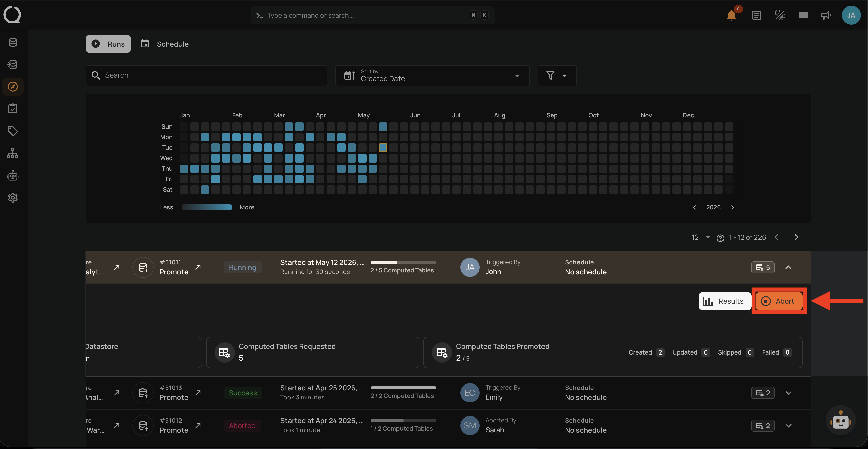The height and width of the screenshot is (449, 868).
Task: Open the page size 12 dropdown
Action: (x=701, y=238)
